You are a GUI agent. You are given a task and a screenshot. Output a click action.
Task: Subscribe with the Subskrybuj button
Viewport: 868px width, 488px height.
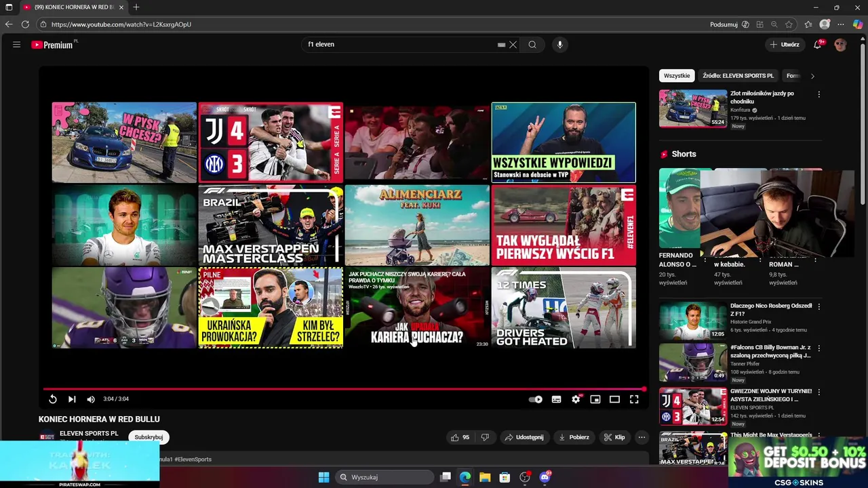pyautogui.click(x=149, y=437)
